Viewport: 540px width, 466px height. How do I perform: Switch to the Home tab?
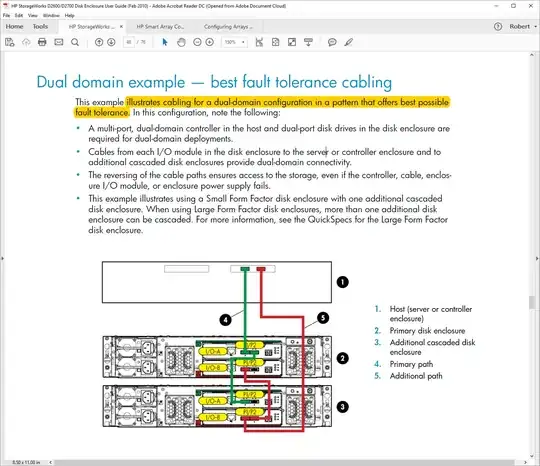(x=14, y=27)
